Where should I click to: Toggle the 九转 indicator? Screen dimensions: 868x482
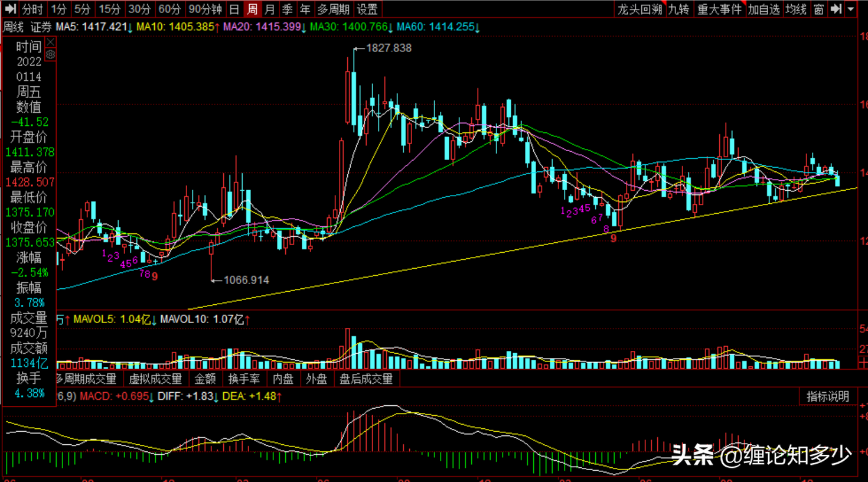[x=678, y=9]
